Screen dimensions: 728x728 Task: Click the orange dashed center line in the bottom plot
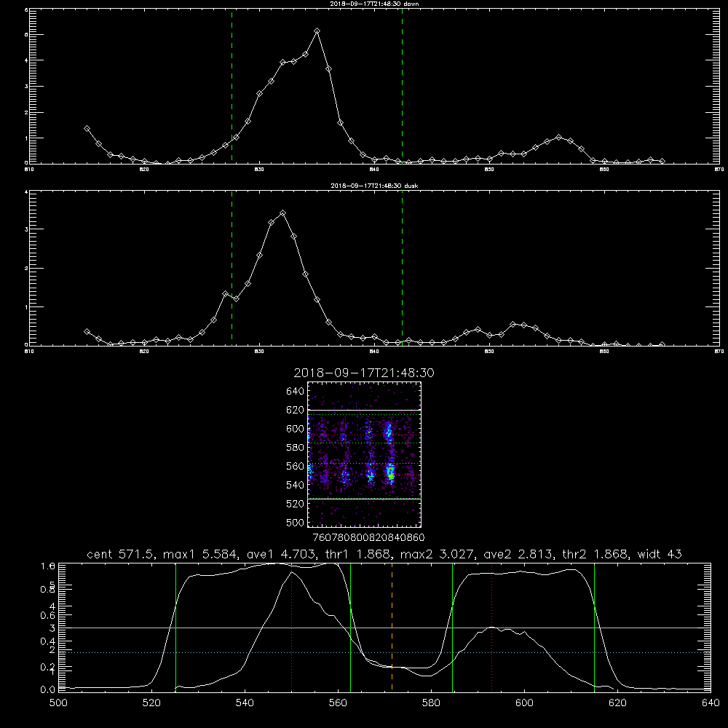point(392,627)
